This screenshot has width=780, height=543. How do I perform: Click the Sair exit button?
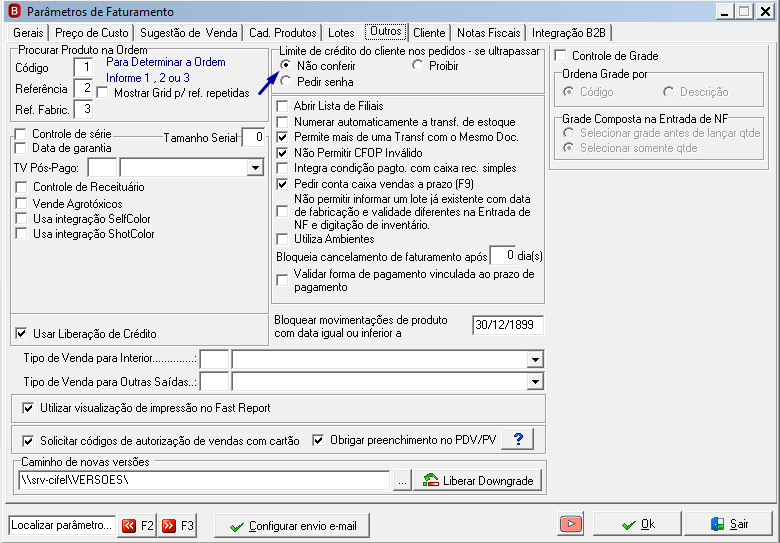(729, 524)
